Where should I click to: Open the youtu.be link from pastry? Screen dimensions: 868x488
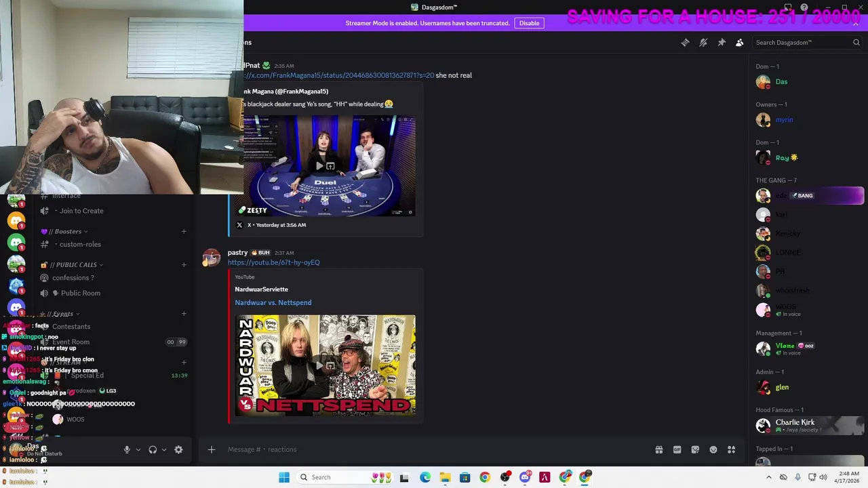coord(273,262)
